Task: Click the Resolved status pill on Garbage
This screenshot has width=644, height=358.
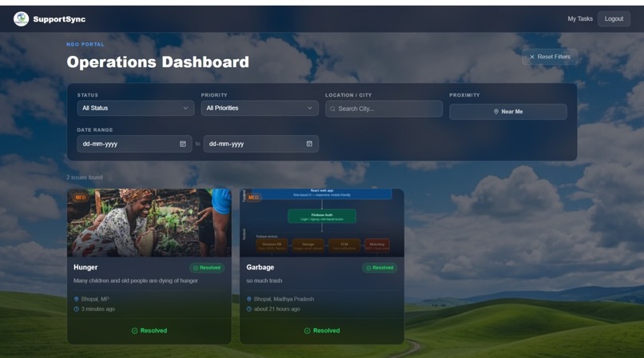Action: [x=380, y=268]
